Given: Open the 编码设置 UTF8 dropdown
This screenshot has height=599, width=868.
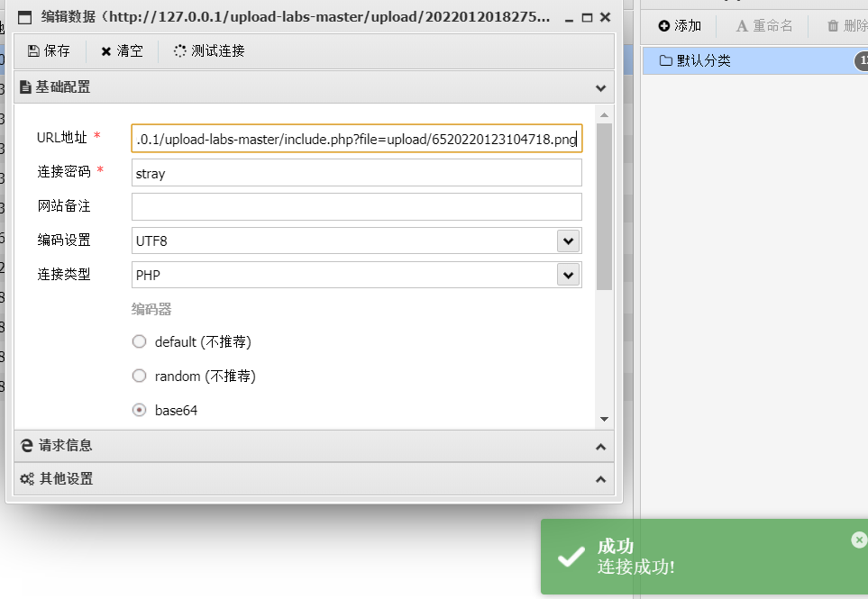Looking at the screenshot, I should click(x=568, y=241).
